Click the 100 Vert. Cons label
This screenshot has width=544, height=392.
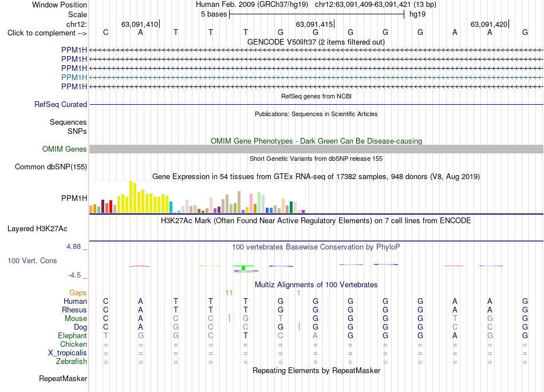tap(32, 260)
